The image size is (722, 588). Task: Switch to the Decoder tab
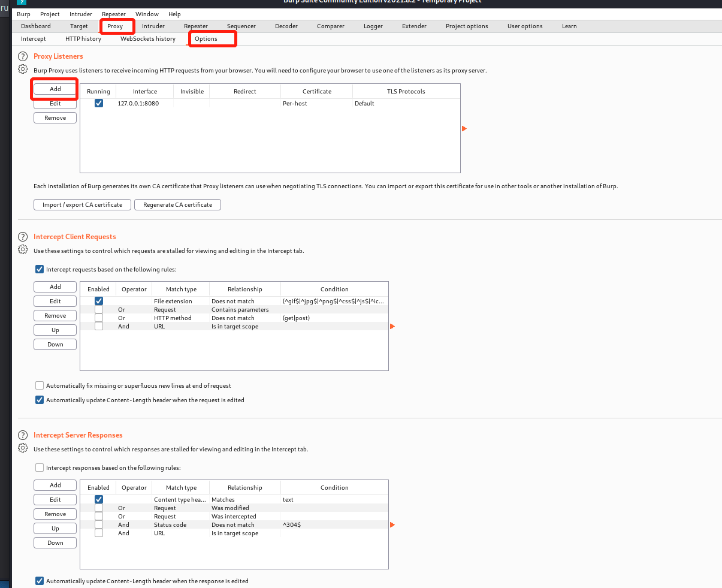click(x=286, y=26)
